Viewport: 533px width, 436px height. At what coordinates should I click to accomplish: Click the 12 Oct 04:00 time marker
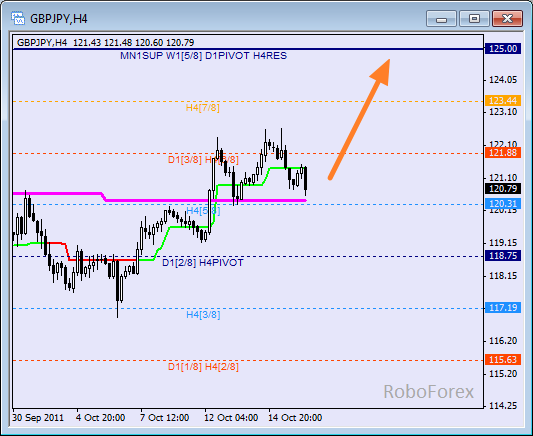[x=231, y=418]
